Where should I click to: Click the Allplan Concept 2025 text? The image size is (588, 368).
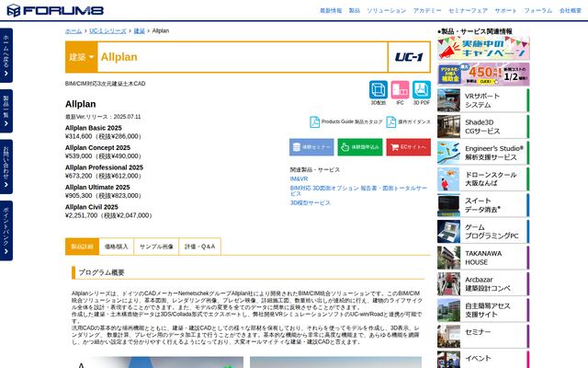coord(98,148)
